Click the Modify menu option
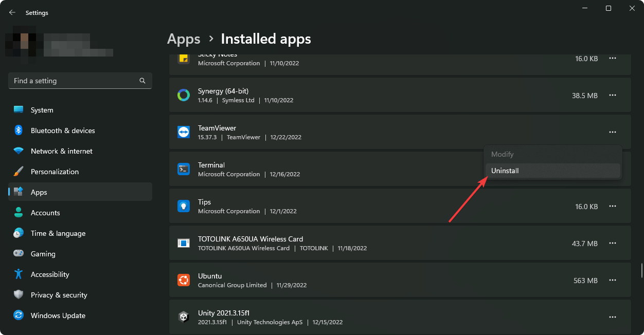The height and width of the screenshot is (335, 644). coord(553,154)
